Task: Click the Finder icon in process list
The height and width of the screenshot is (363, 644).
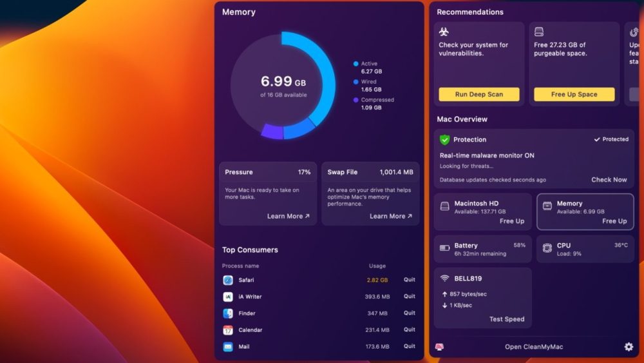Action: 228,313
